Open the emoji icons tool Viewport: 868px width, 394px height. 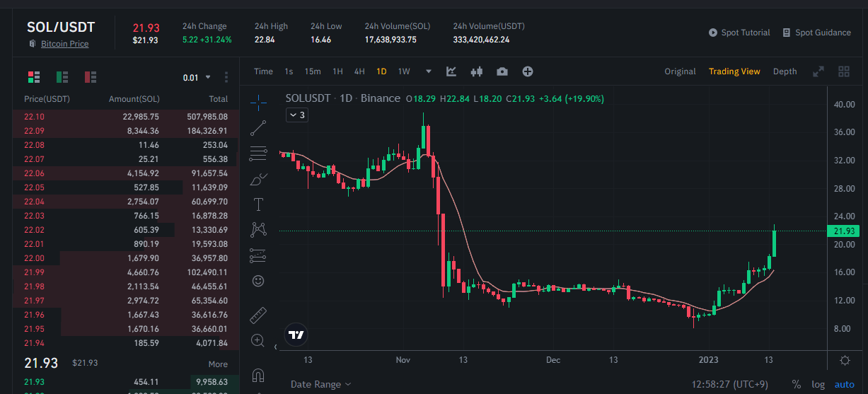(258, 281)
